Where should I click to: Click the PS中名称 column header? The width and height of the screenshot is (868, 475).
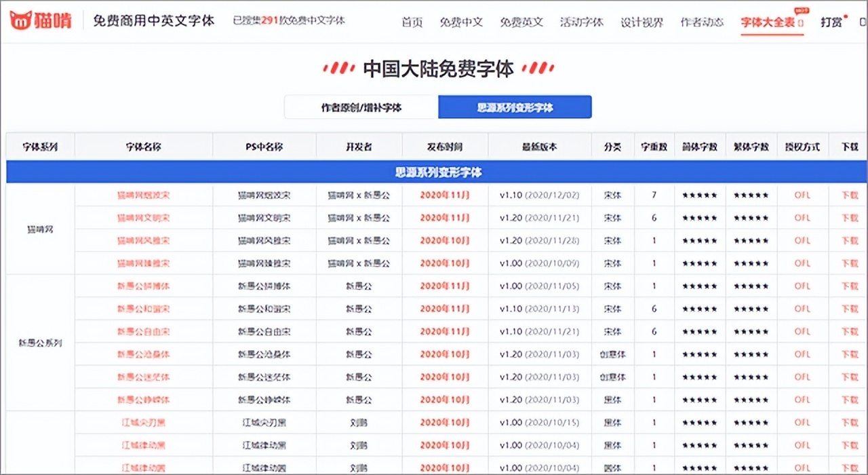264,147
